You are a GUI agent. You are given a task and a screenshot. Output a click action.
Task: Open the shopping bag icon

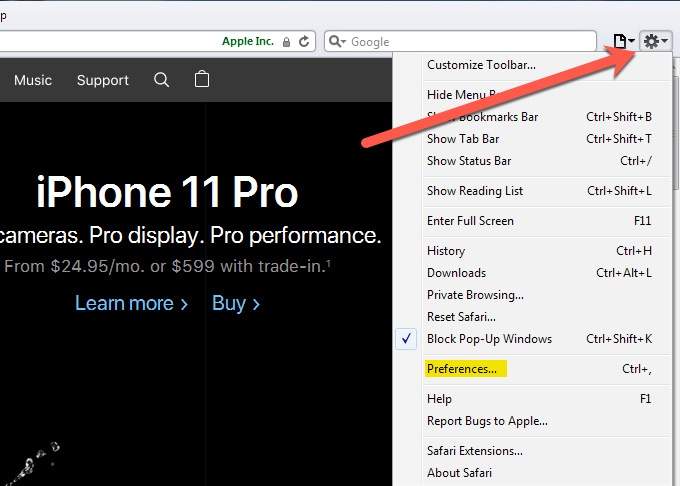202,79
